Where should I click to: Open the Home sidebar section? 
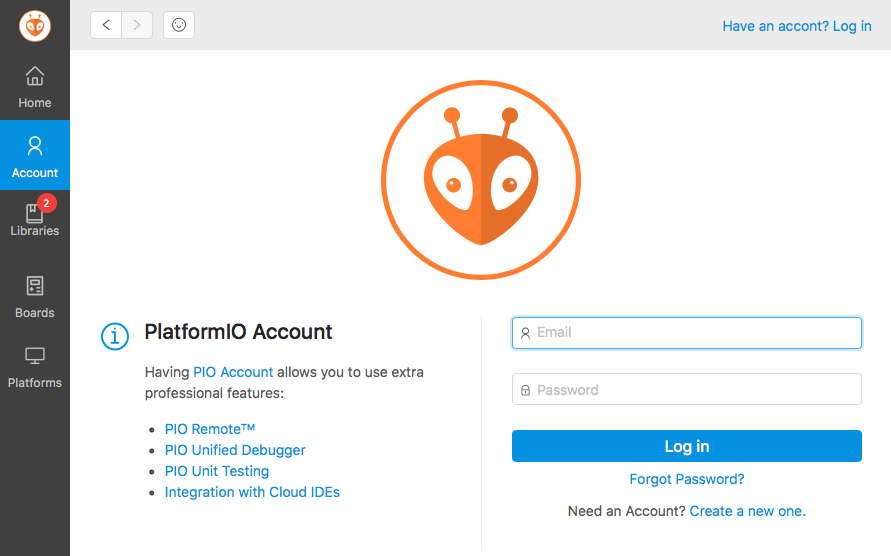click(35, 87)
